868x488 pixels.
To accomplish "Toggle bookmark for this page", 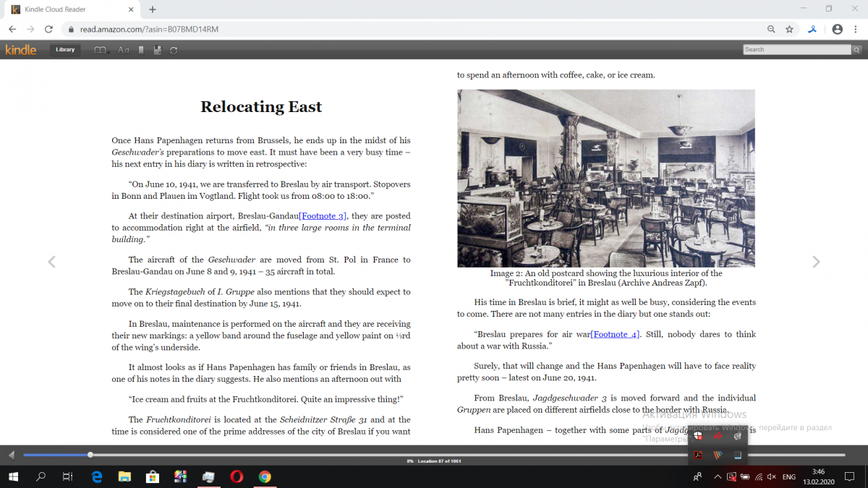I will pos(141,50).
